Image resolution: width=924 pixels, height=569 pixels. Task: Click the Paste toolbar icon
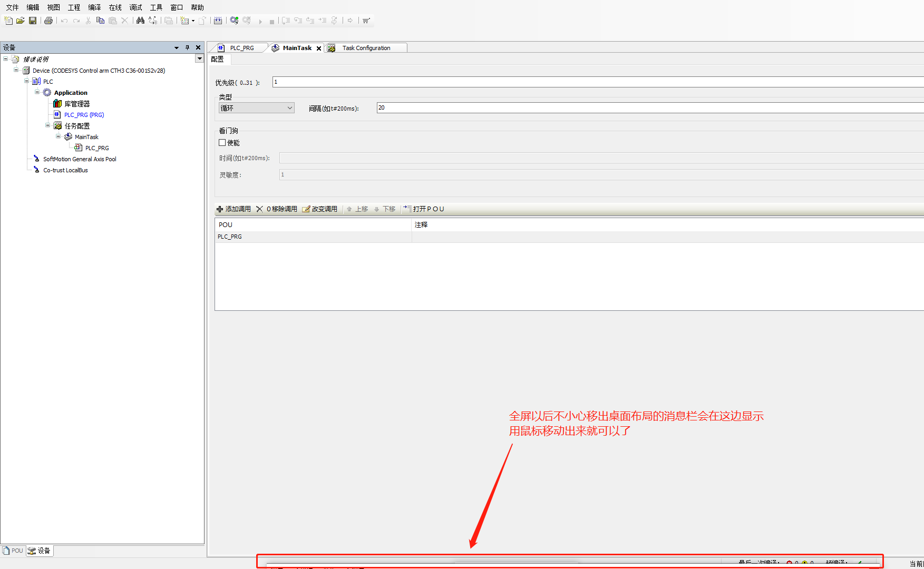(x=112, y=21)
